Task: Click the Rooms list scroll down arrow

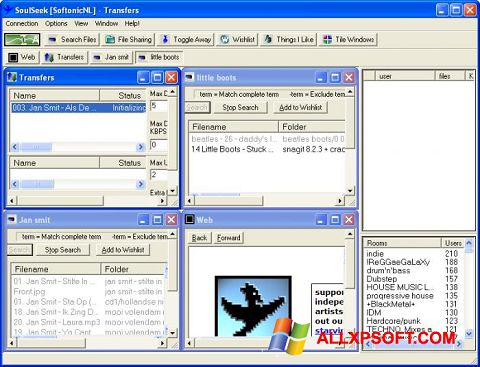Action: [469, 333]
